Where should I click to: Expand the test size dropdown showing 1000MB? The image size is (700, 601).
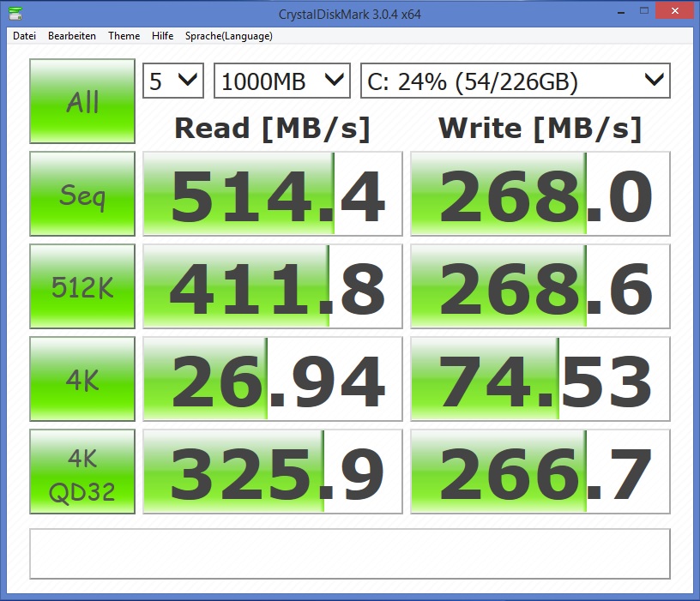[282, 81]
